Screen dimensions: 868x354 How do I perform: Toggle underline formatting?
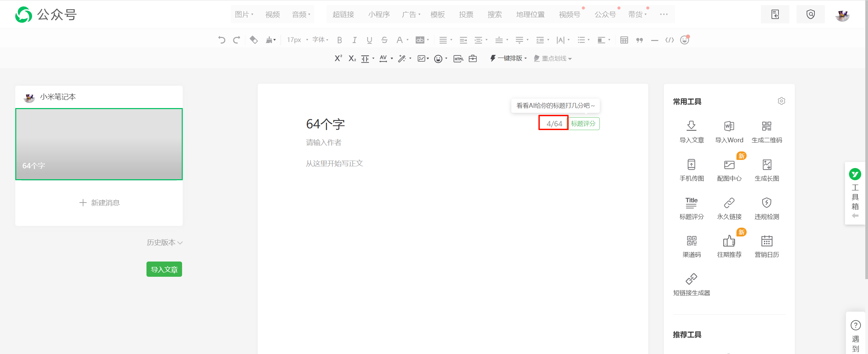[369, 40]
